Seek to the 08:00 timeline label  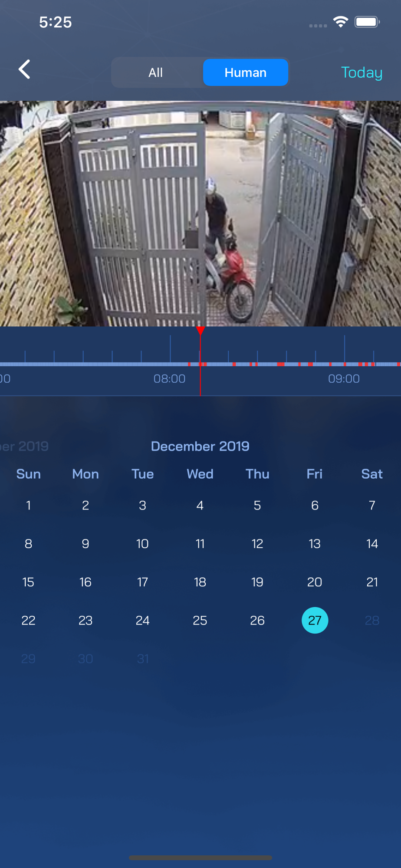point(170,378)
